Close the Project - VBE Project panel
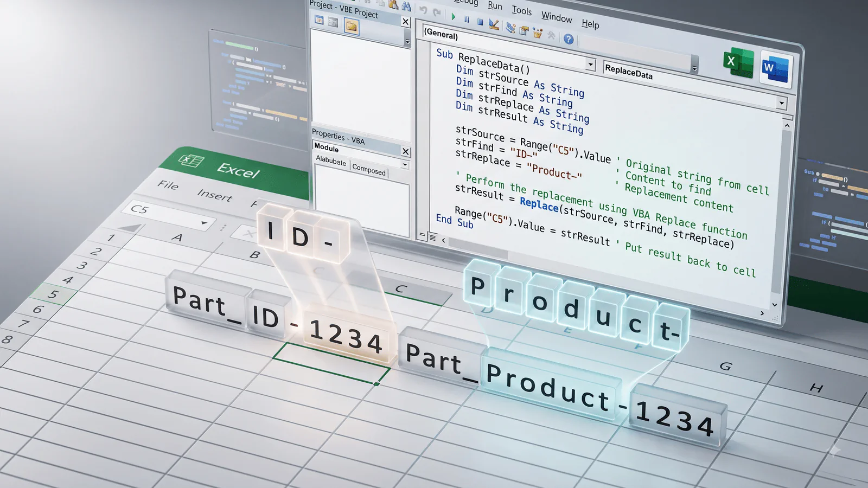 (405, 21)
